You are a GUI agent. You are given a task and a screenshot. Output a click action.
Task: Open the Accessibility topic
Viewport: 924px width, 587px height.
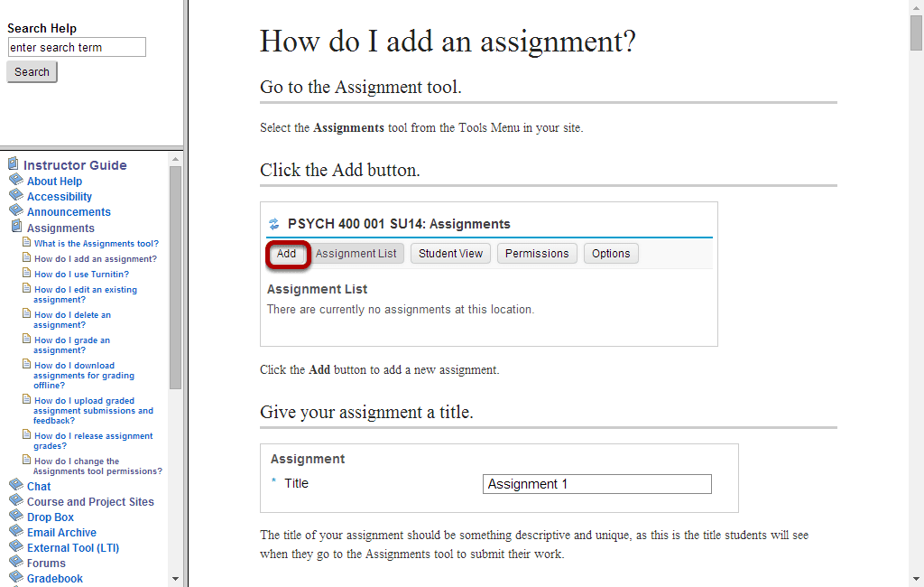click(x=60, y=197)
